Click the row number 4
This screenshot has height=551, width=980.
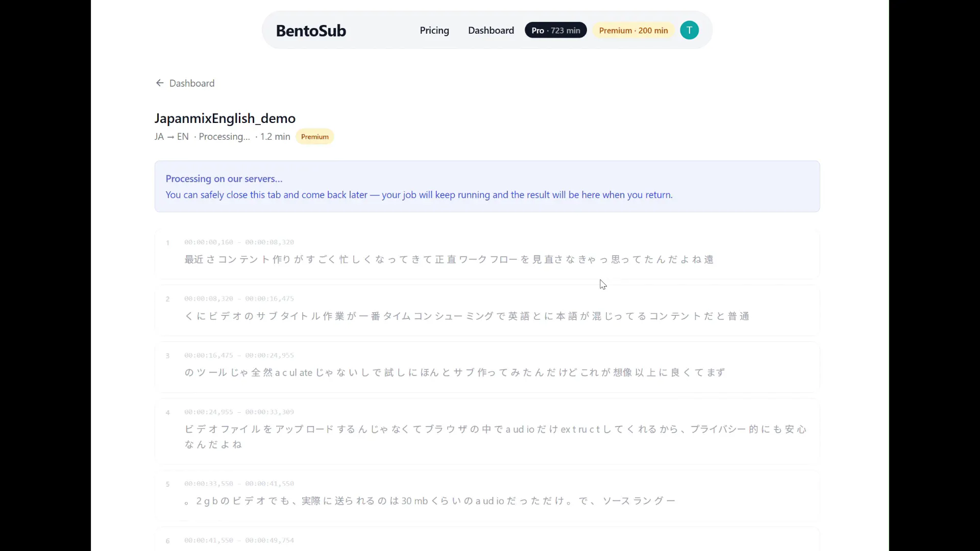click(167, 413)
